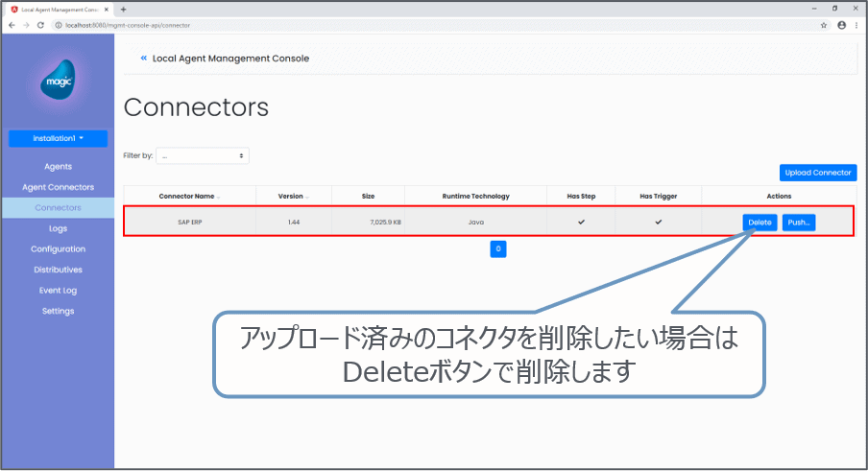Delete the SAP ERP connector
Viewport: 868px width, 471px height.
click(x=759, y=223)
